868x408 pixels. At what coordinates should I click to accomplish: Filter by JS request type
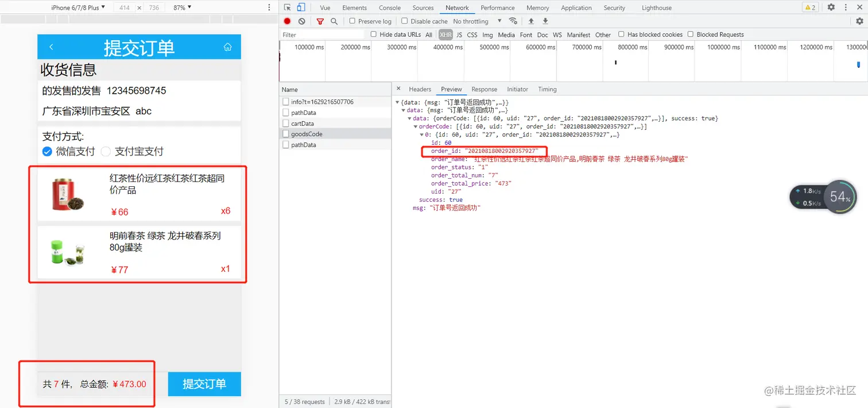point(459,34)
